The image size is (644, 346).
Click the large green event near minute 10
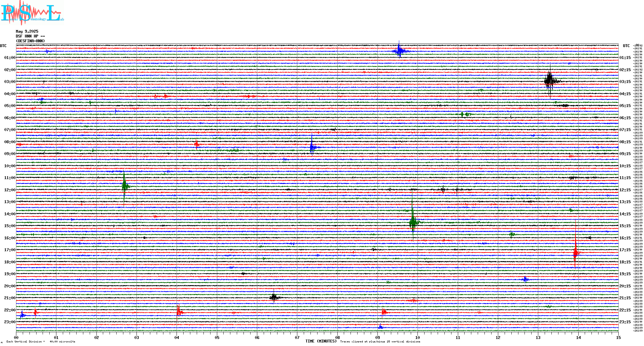(x=413, y=222)
